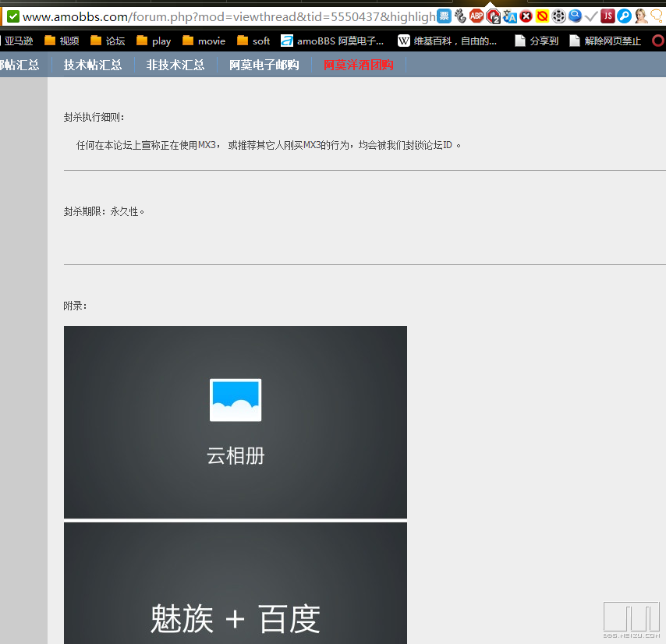Open the 维基百科 Wikipedia bookmark
The height and width of the screenshot is (644, 666).
448,41
